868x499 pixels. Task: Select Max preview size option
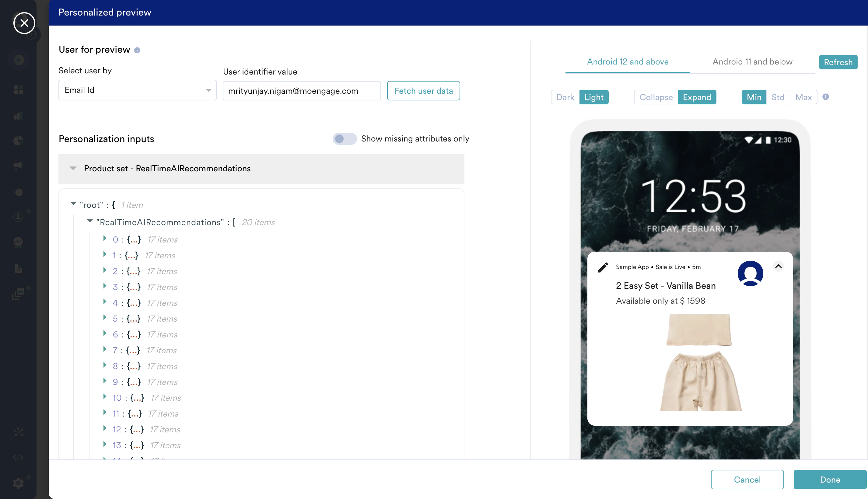(803, 97)
